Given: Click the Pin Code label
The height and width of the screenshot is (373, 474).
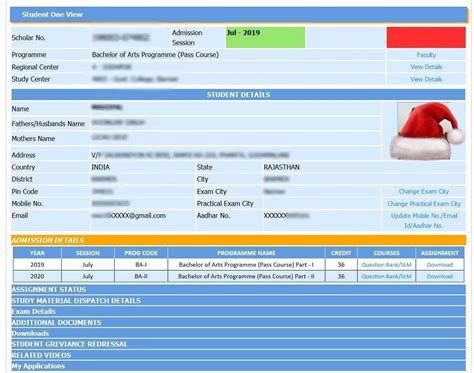Looking at the screenshot, I should click(x=25, y=191).
